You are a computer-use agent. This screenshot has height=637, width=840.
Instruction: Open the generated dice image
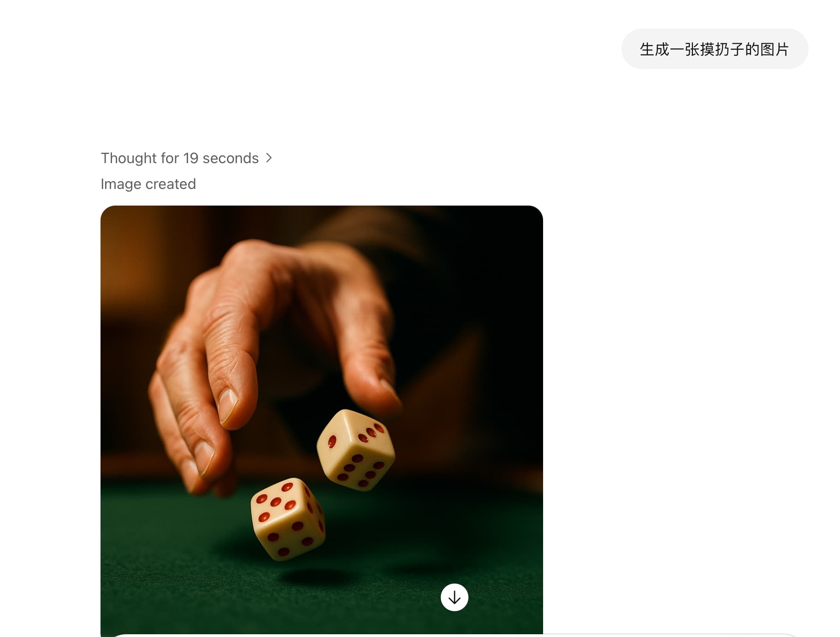(321, 420)
